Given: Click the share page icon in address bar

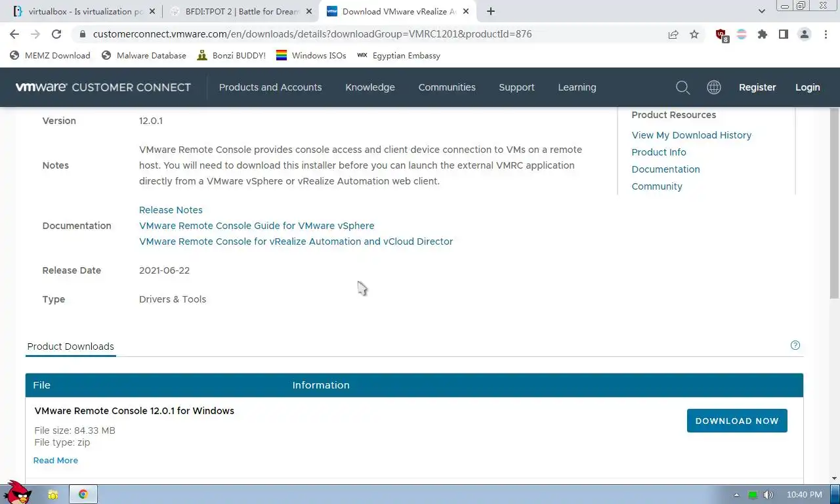Looking at the screenshot, I should 673,34.
